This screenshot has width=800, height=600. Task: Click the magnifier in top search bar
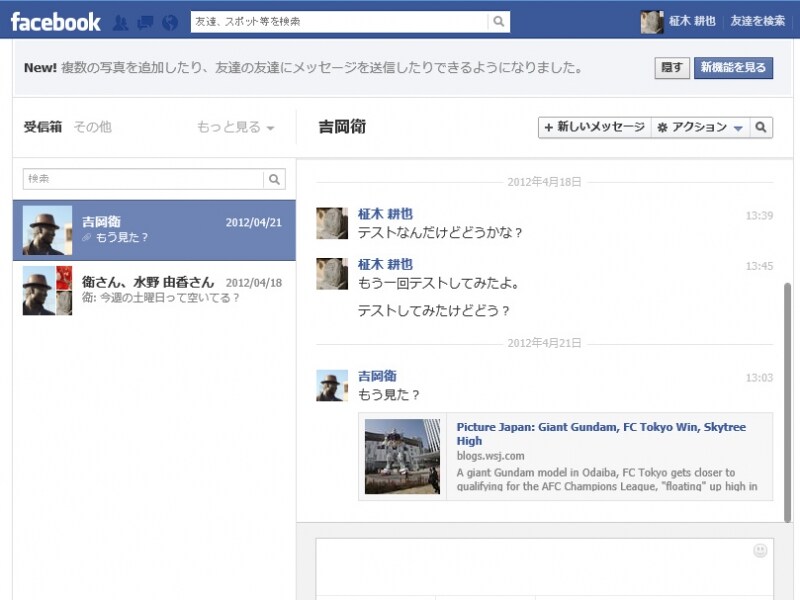498,22
